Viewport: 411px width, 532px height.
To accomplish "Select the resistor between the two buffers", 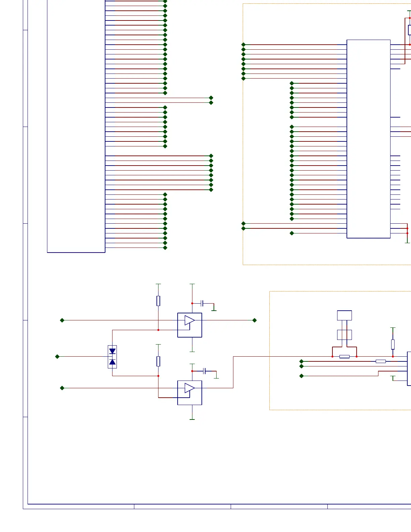I will pyautogui.click(x=158, y=361).
